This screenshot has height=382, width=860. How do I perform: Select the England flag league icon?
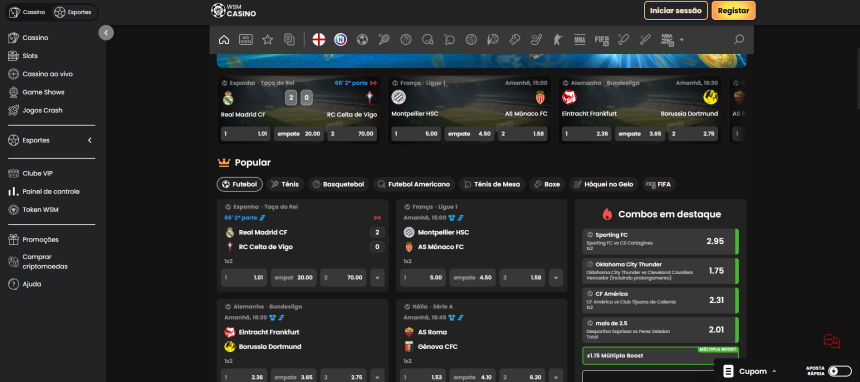pyautogui.click(x=319, y=40)
